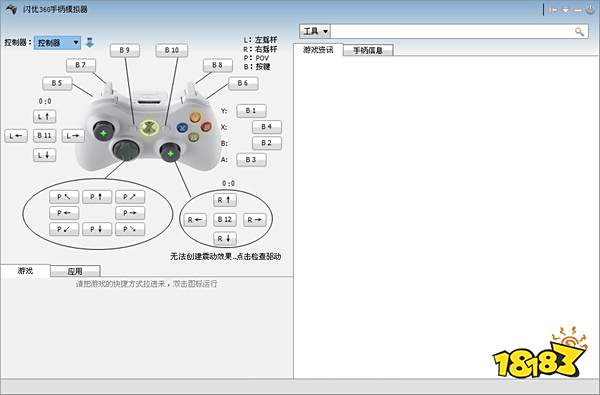The image size is (600, 395).
Task: Select the 游戏 tab
Action: pyautogui.click(x=25, y=271)
